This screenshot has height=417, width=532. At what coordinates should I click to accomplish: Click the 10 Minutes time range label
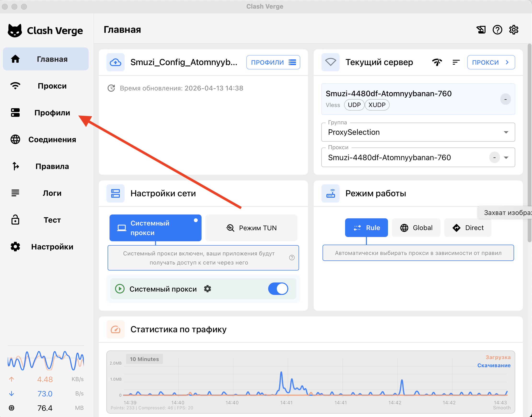[145, 359]
